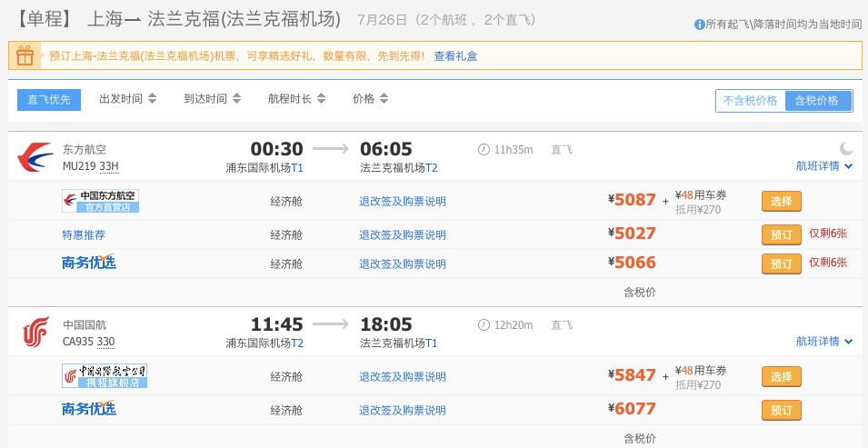Screen dimensions: 868x448
Task: Sort flights by 出发时间
Action: click(127, 99)
